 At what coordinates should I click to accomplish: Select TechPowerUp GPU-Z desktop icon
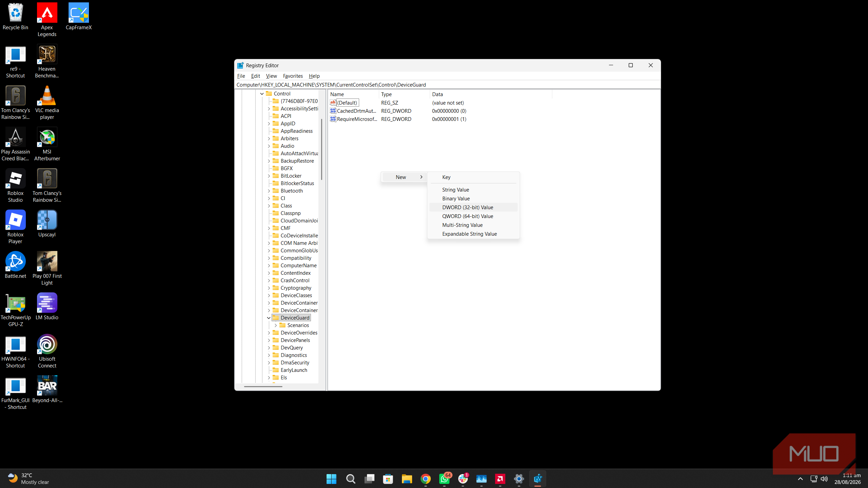point(15,310)
